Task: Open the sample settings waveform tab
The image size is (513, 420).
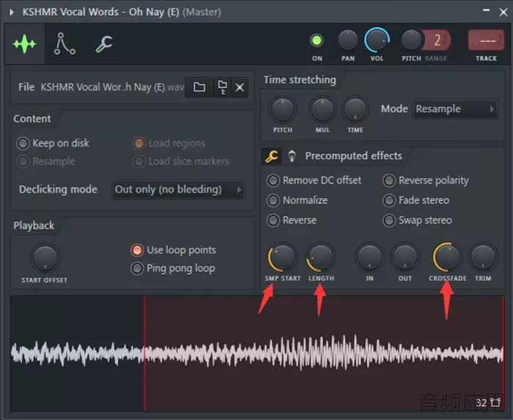Action: click(x=24, y=44)
